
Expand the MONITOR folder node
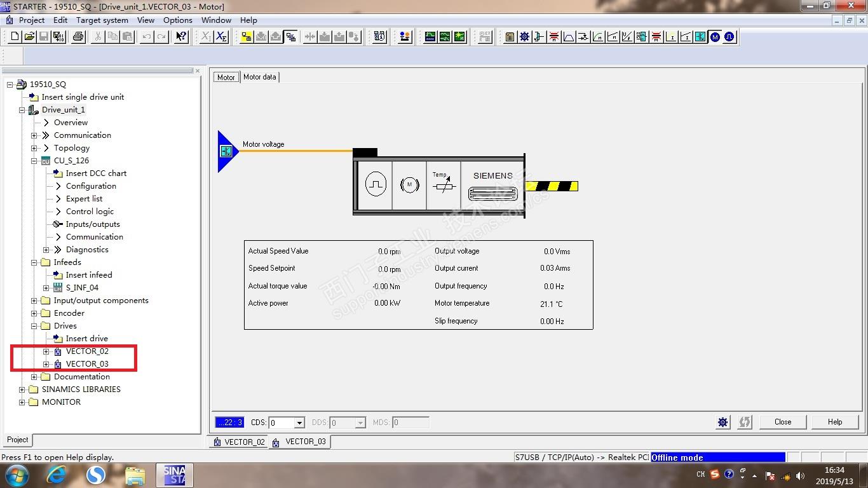click(x=22, y=402)
